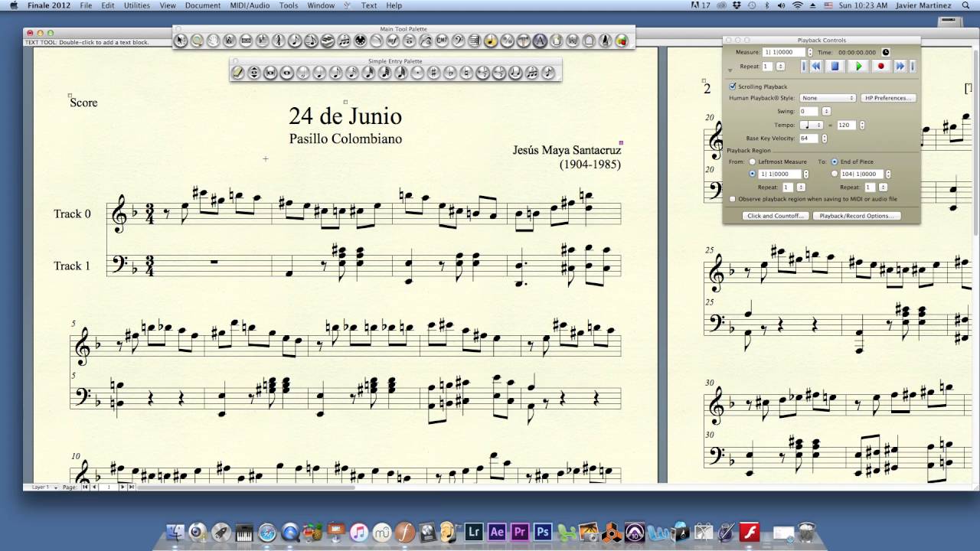Adjust the Measure field stepper arrows
The image size is (980, 551).
pos(810,52)
